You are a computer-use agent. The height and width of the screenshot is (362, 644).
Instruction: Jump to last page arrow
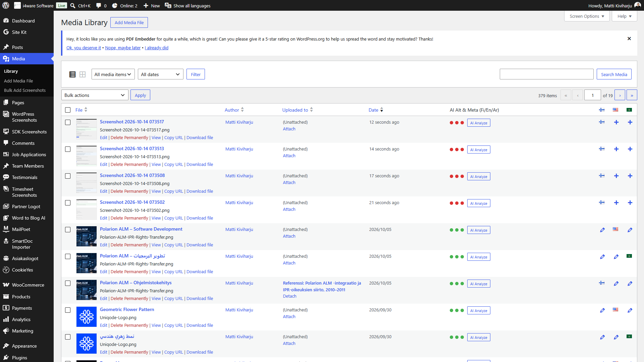tap(632, 95)
